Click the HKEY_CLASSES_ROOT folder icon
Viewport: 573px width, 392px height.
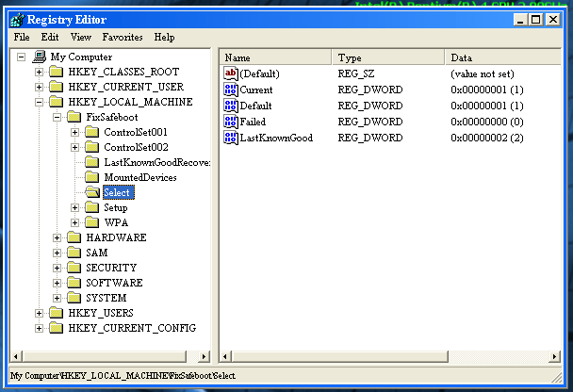pos(57,72)
